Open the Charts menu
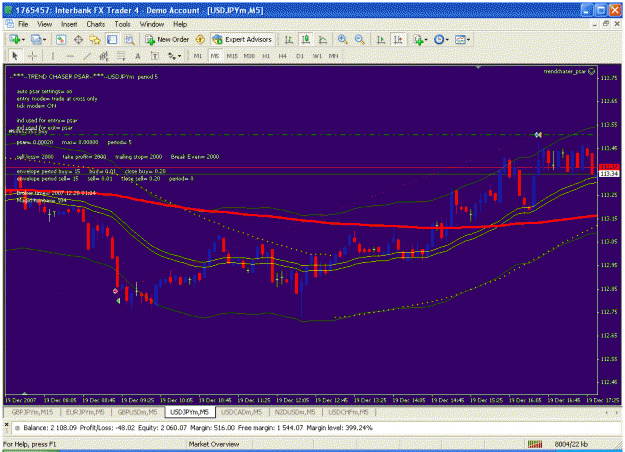 tap(96, 24)
